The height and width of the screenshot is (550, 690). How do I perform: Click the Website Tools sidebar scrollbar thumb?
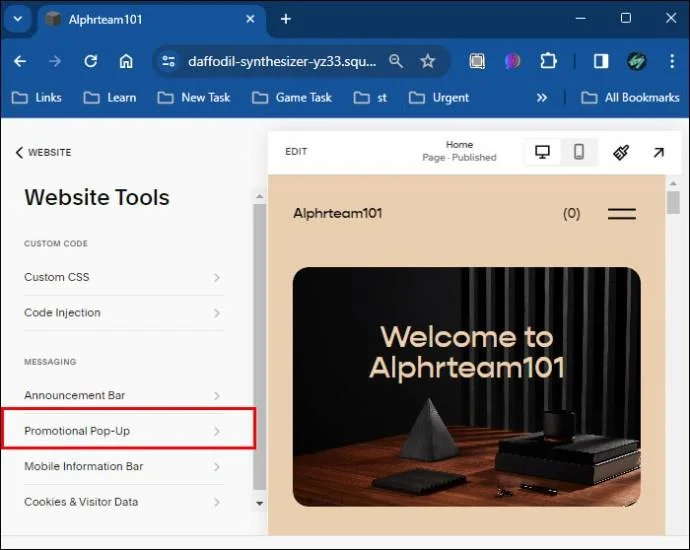point(260,346)
